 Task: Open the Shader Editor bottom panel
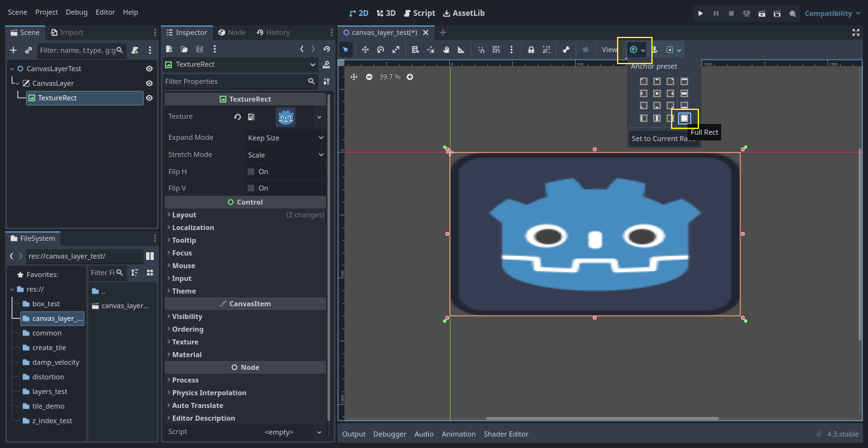pos(506,434)
